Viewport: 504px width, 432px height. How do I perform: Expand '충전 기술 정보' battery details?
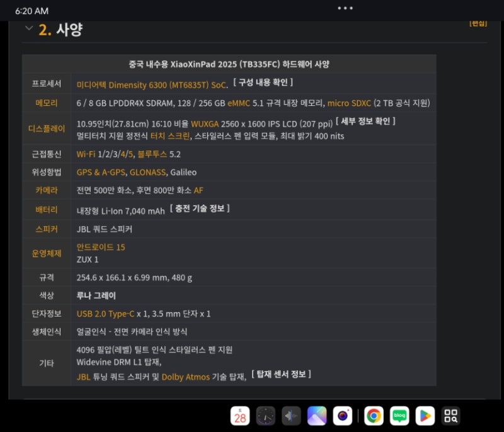[x=200, y=209]
